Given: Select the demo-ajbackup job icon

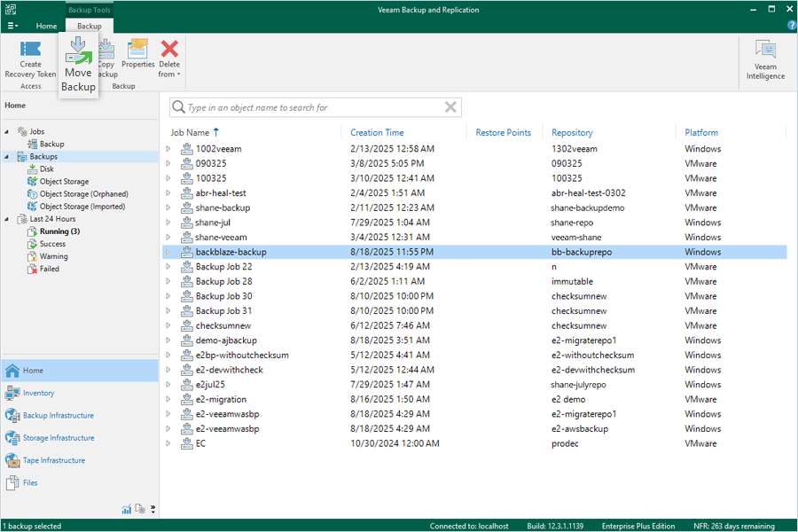Looking at the screenshot, I should tap(187, 340).
